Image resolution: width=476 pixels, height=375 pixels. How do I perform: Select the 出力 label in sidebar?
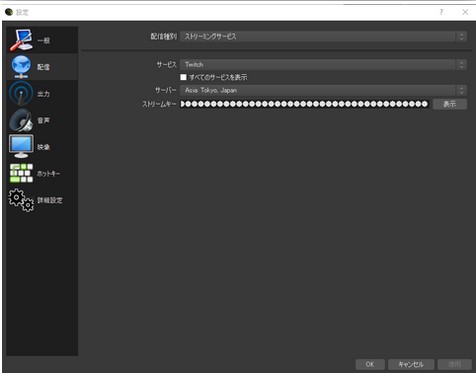[43, 94]
